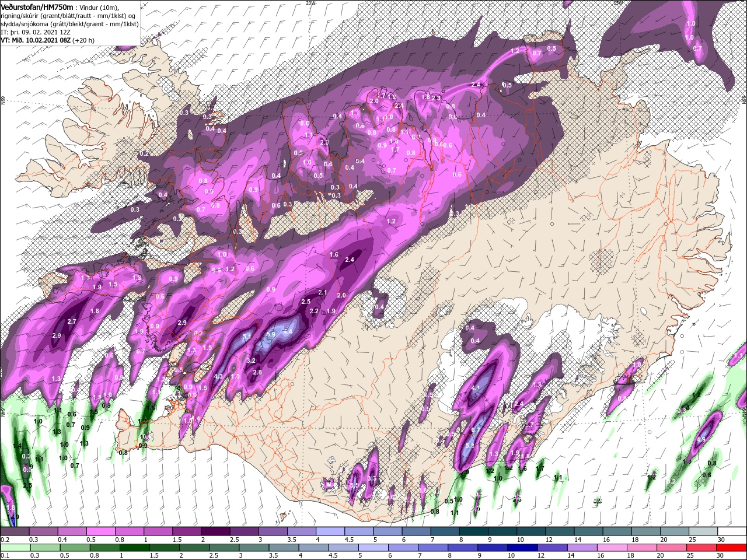Screen dimensions: 747x560
Task: Click the '0.2' label on the upper legend row
Action: pyautogui.click(x=5, y=540)
